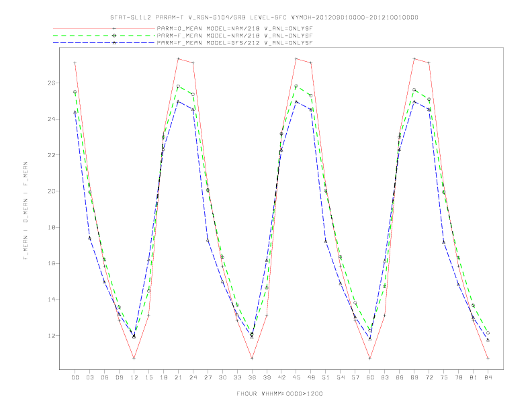Click the 12 tick label on the vertical axis
Image resolution: width=532 pixels, height=411 pixels.
tap(51, 335)
